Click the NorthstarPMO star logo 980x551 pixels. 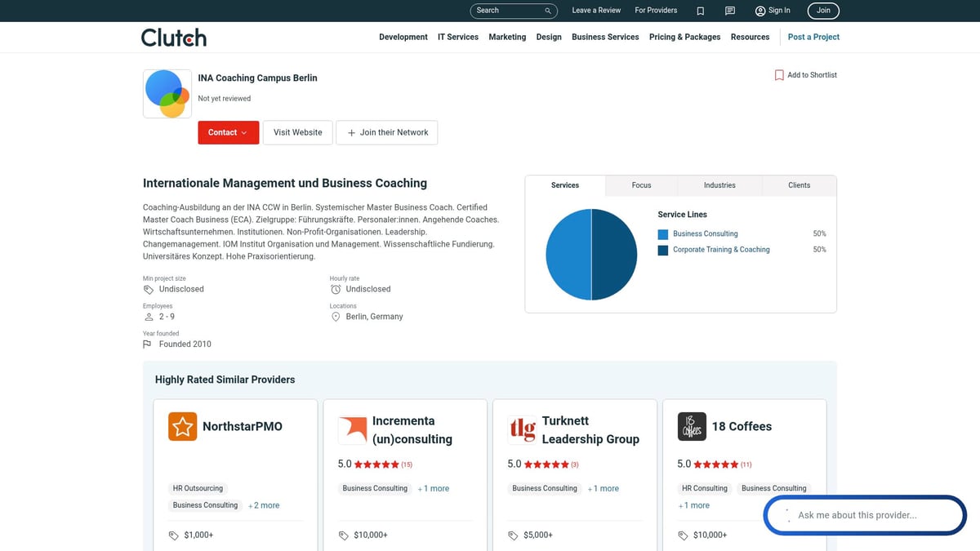pos(183,426)
